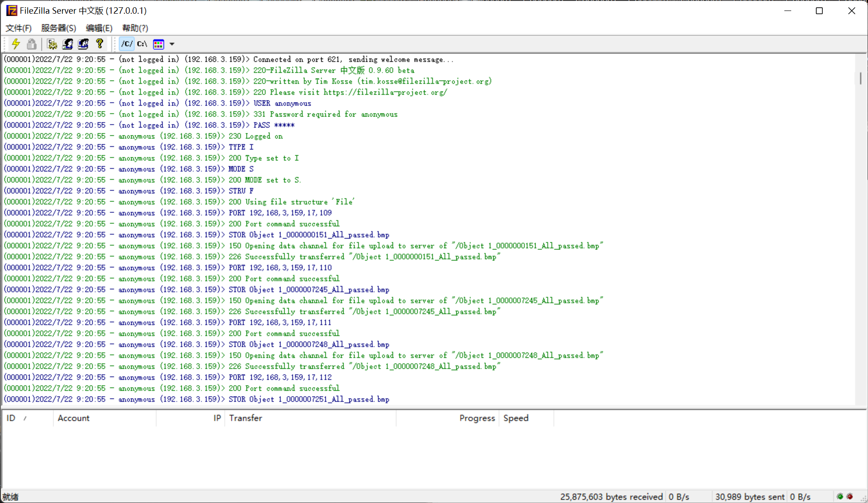
Task: Select the 'TYPE I' log line
Action: 129,147
